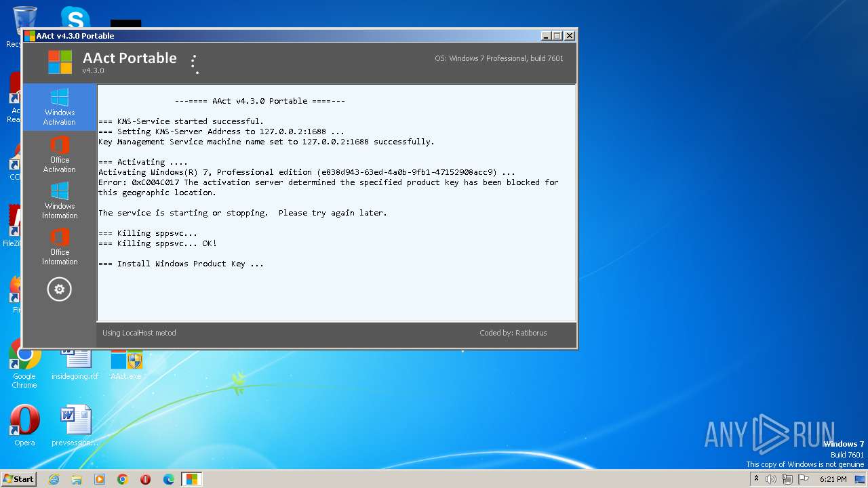Screen dimensions: 868x488
Task: Open Edge from the taskbar
Action: tap(169, 479)
